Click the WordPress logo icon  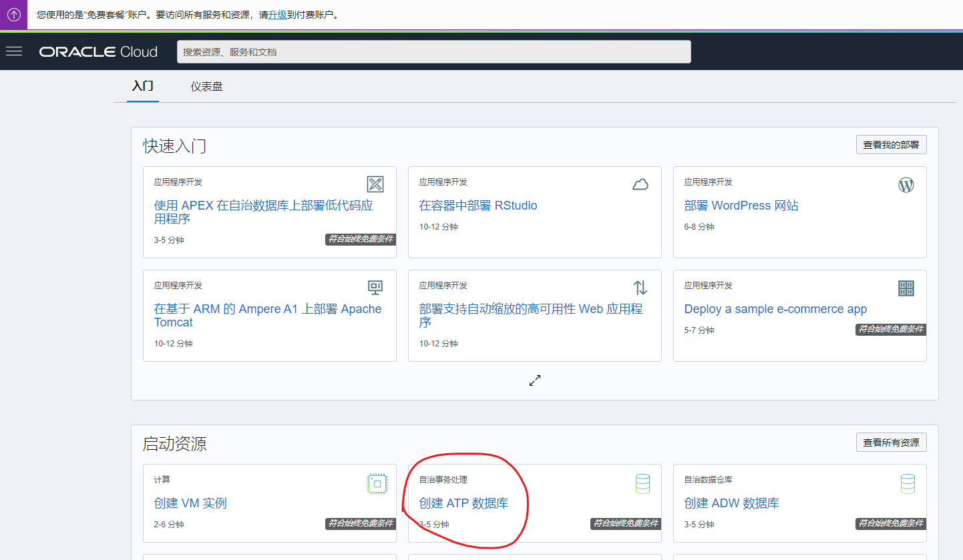click(906, 185)
